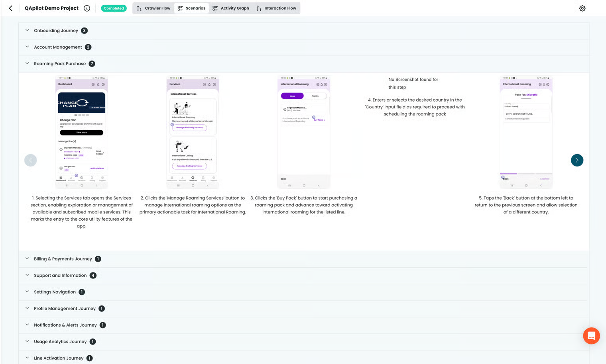Switch to the Crawler Flow tab
Screen dimensions: 606x364
click(x=153, y=8)
